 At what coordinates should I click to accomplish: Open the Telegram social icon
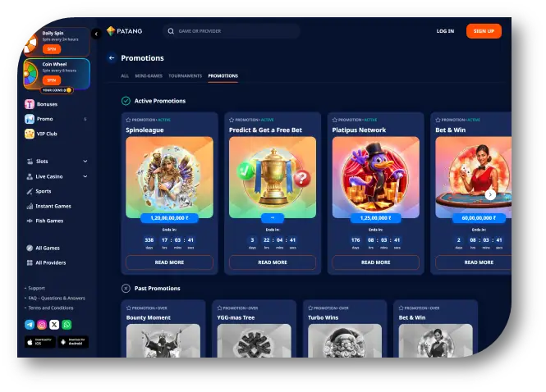30,325
